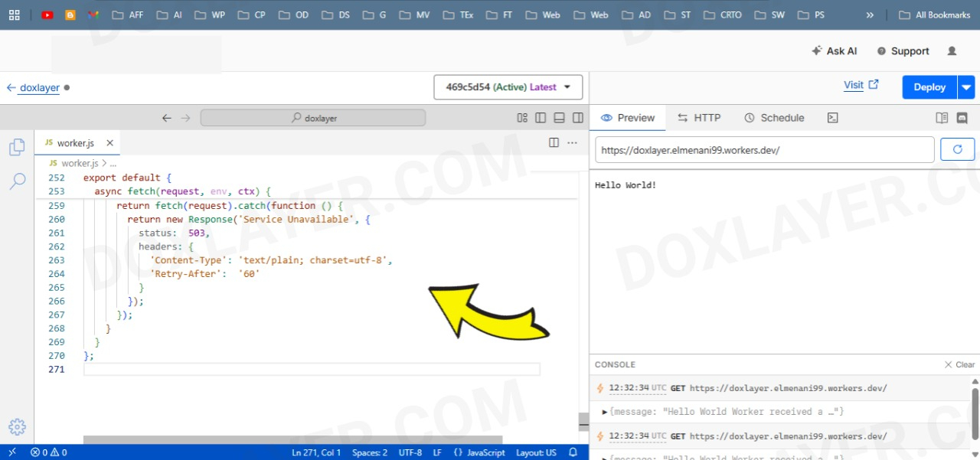Open the SW bookmarks folder
Screen dimensions: 980x460
(x=770, y=15)
